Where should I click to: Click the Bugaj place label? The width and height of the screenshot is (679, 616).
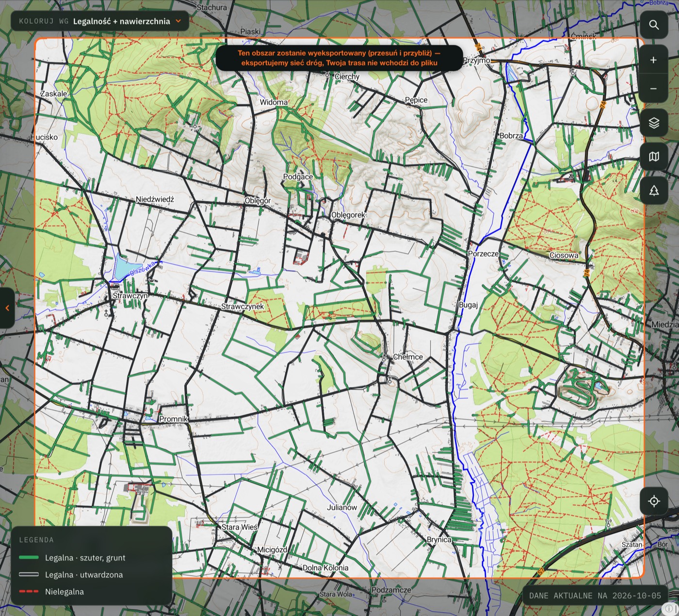(469, 305)
